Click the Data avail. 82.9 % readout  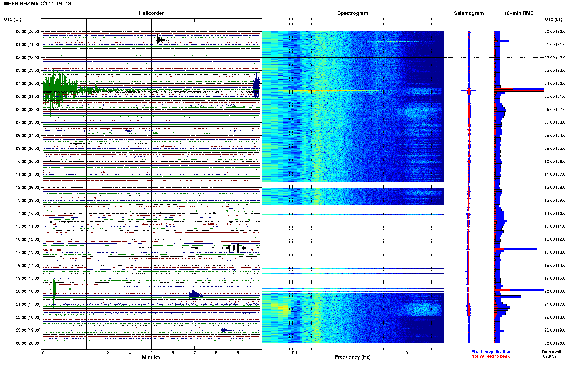pyautogui.click(x=552, y=354)
